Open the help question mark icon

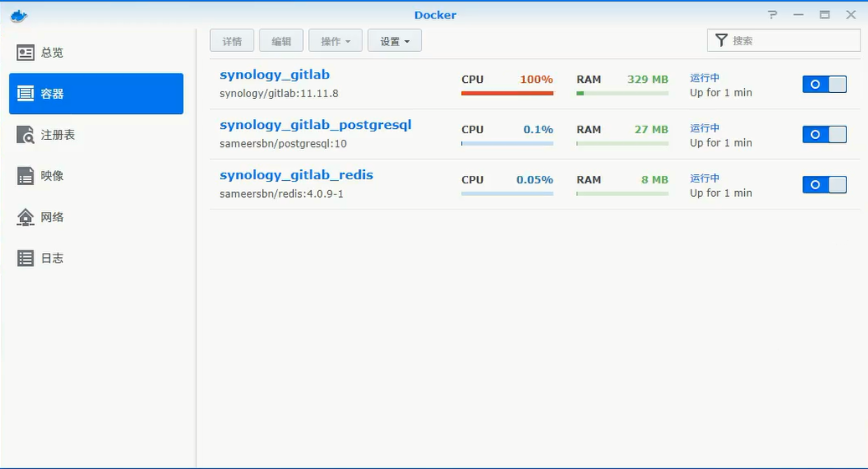pyautogui.click(x=773, y=15)
